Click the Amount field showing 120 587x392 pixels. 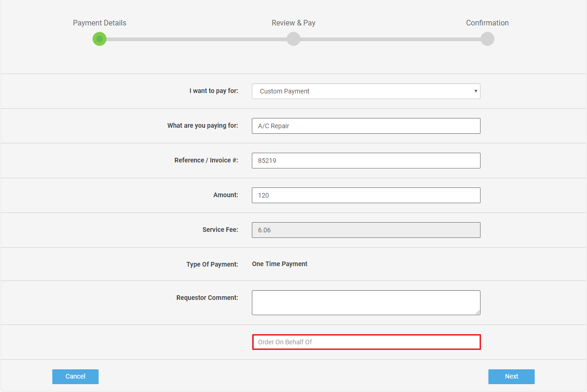tap(366, 195)
